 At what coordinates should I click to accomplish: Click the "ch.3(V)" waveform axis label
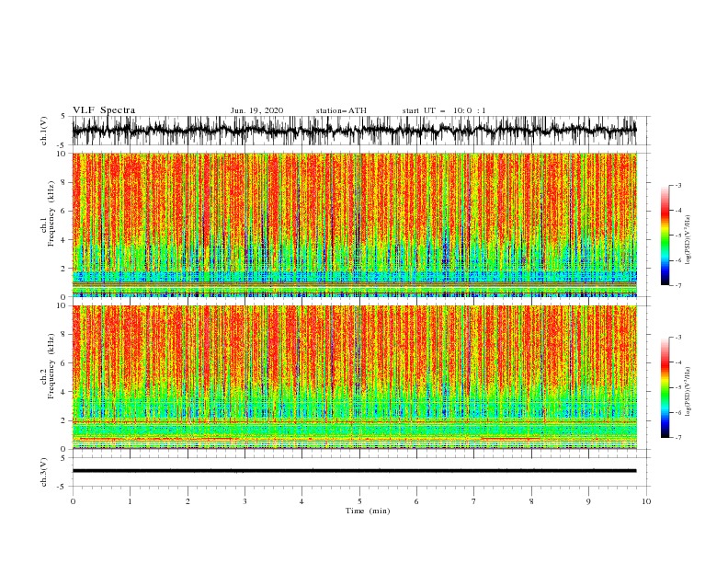44,472
